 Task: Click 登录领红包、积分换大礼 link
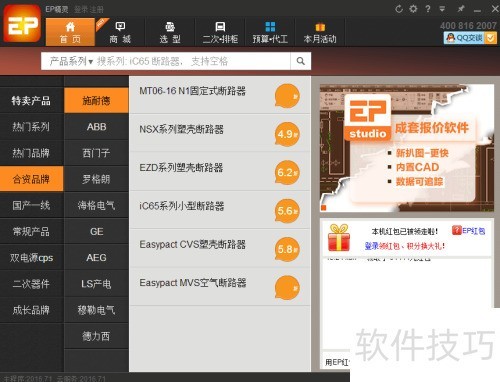tap(405, 246)
